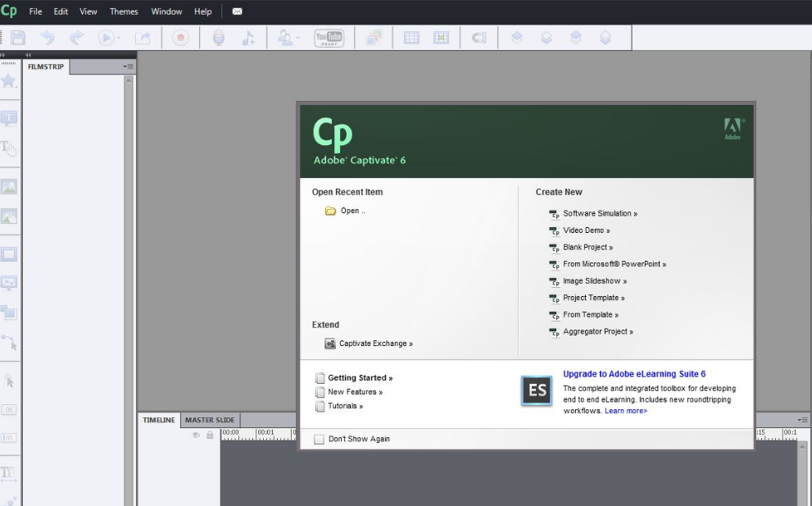Screen dimensions: 812x506
Task: Expand the characters dropdown in toolbar
Action: tap(297, 38)
